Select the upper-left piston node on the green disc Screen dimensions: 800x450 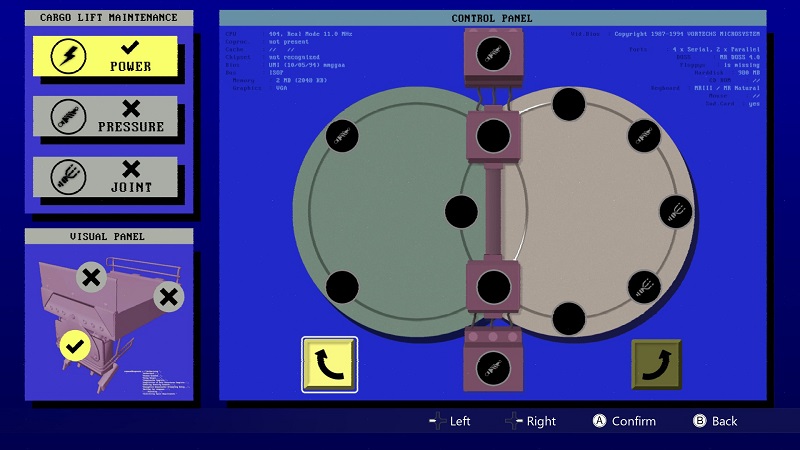[x=342, y=134]
